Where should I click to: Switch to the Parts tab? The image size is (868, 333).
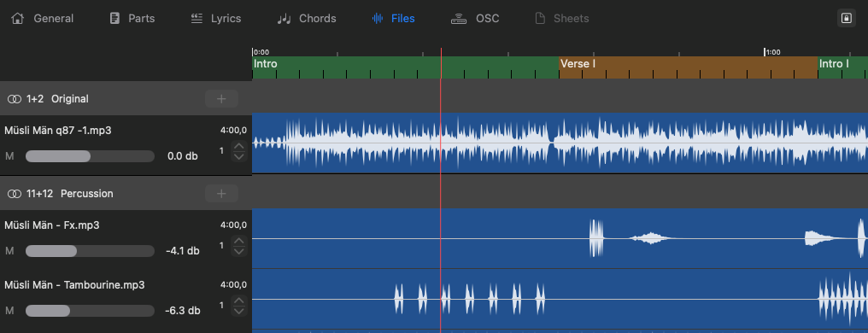click(x=132, y=18)
